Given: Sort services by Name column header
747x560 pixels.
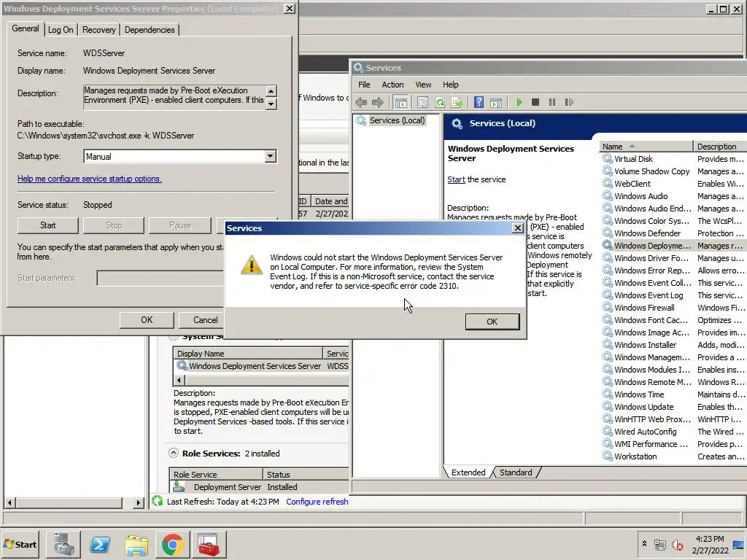Looking at the screenshot, I should pyautogui.click(x=646, y=147).
